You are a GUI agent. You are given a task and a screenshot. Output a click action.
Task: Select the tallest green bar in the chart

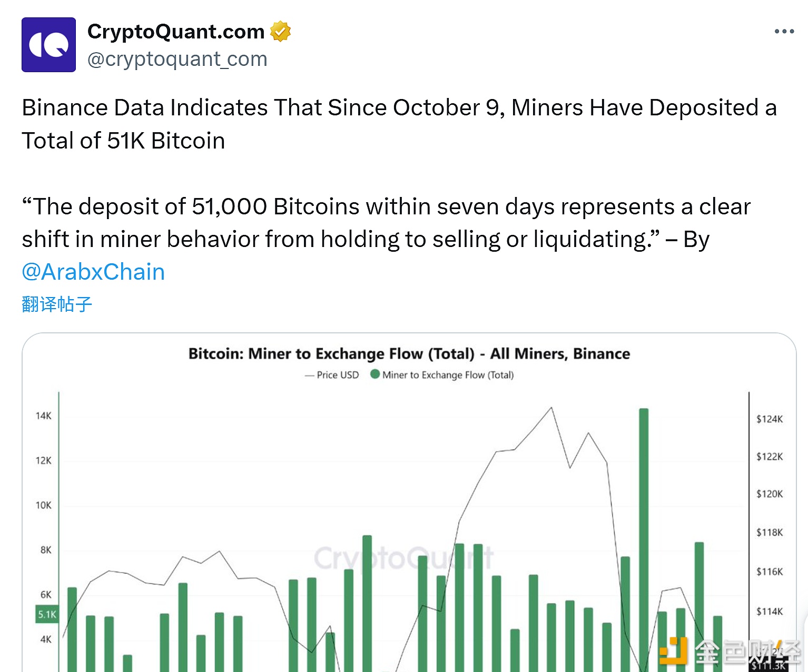[x=644, y=537]
